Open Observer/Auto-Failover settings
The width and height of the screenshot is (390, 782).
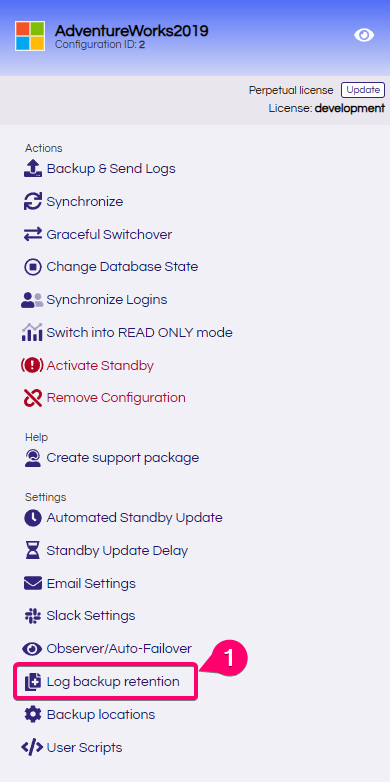point(107,648)
